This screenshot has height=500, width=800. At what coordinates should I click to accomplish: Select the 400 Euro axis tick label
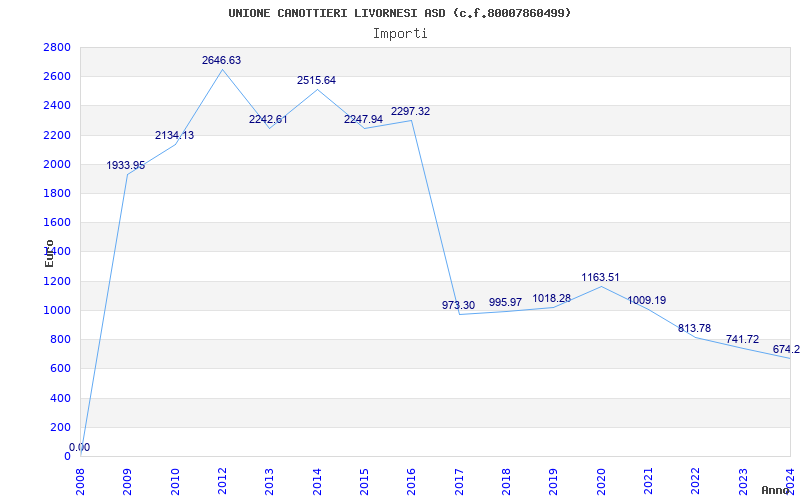pos(60,398)
